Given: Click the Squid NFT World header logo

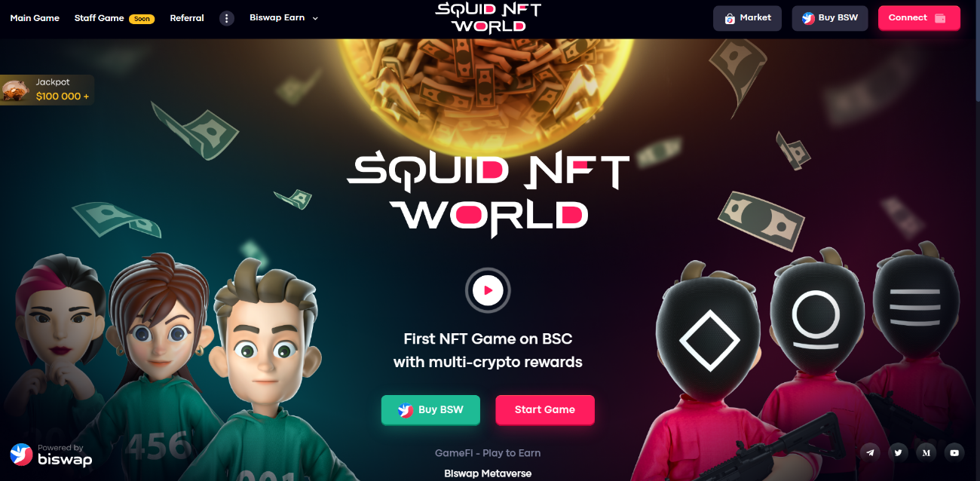Looking at the screenshot, I should (488, 17).
